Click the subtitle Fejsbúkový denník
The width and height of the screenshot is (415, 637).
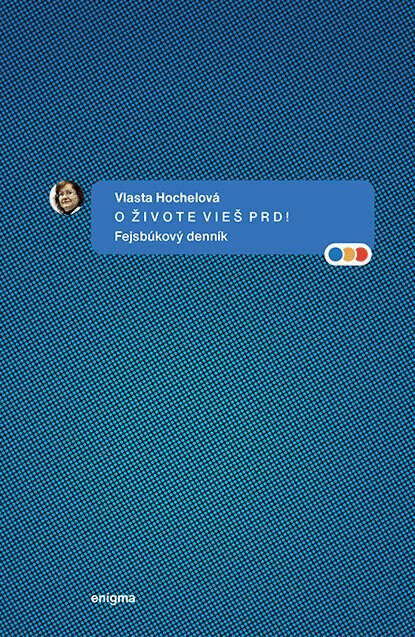point(171,236)
